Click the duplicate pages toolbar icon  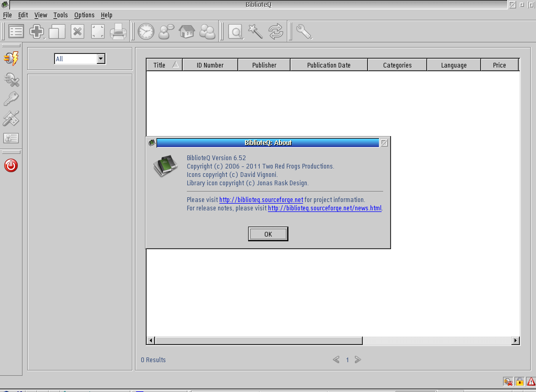click(x=57, y=31)
